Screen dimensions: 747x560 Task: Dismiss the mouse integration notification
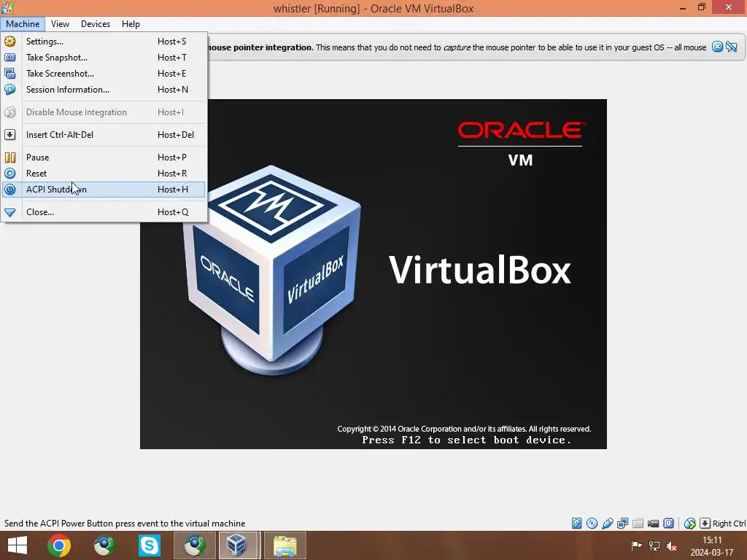pyautogui.click(x=717, y=47)
